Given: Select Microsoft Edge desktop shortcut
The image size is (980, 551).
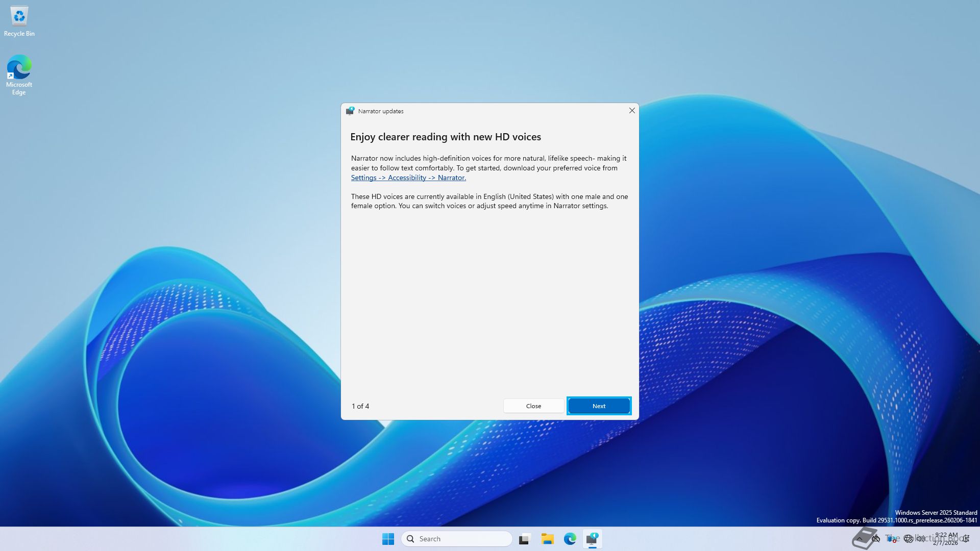Looking at the screenshot, I should (19, 74).
